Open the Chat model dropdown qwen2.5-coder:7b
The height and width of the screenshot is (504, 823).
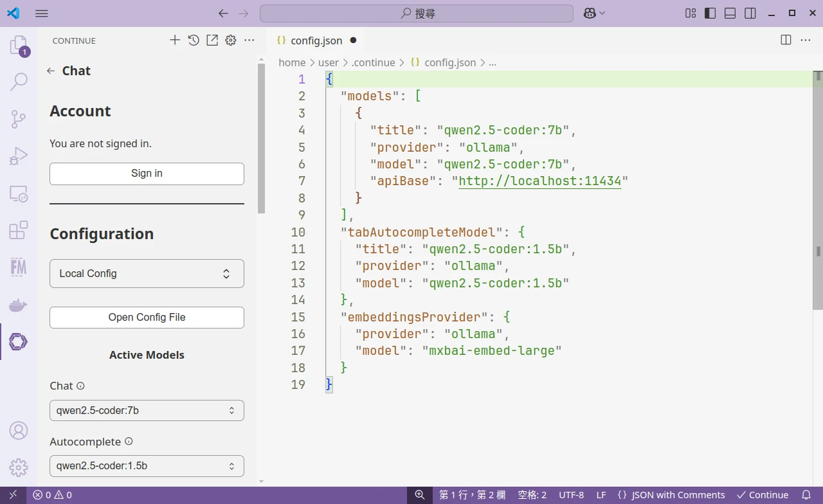[x=147, y=411]
